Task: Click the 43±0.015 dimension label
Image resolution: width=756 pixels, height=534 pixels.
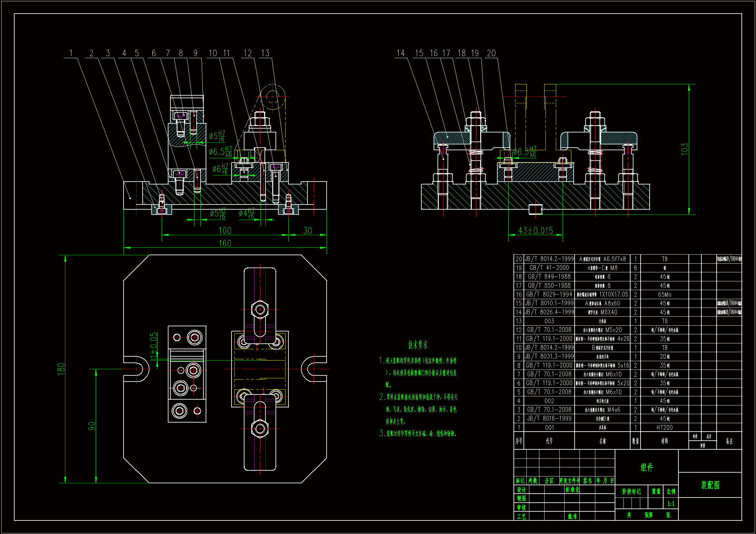Action: (535, 231)
